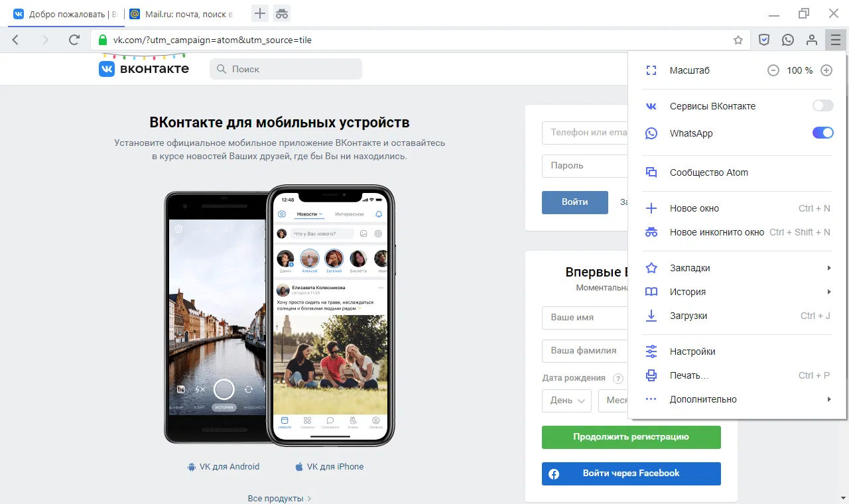Click the Android phone camera screenshot

[217, 317]
